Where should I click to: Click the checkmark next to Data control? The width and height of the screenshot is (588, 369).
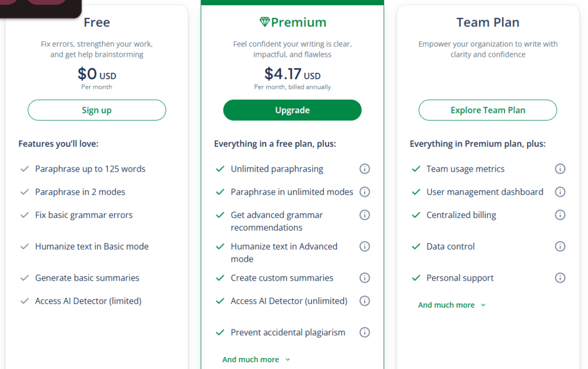coord(416,246)
